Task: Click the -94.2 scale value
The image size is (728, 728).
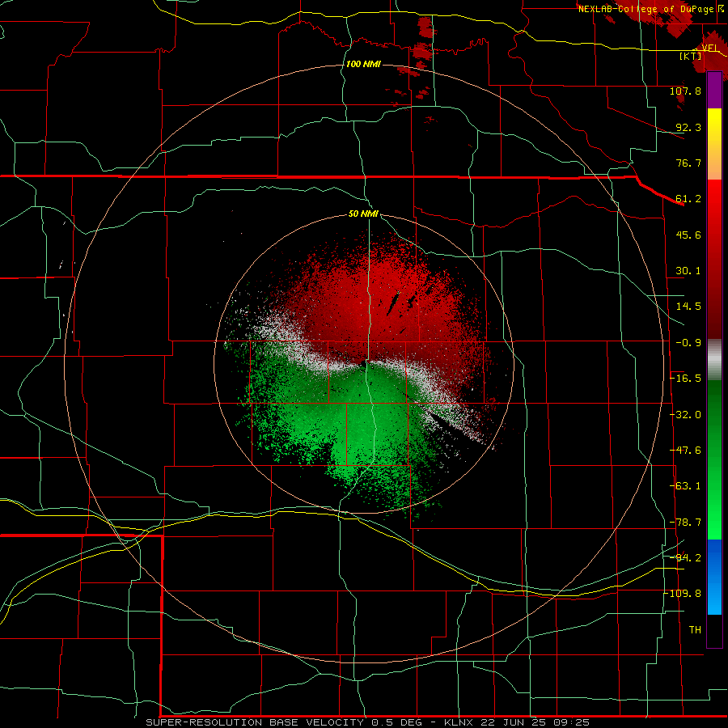Action: click(685, 558)
